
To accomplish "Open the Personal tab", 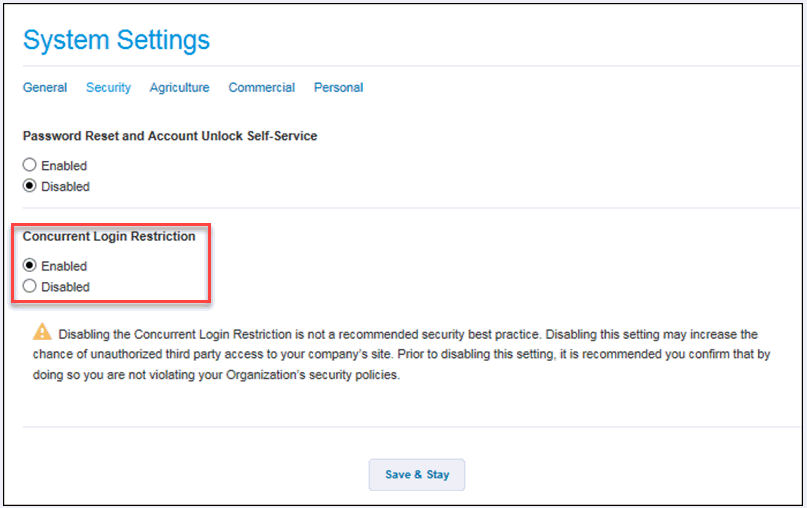I will [x=339, y=88].
